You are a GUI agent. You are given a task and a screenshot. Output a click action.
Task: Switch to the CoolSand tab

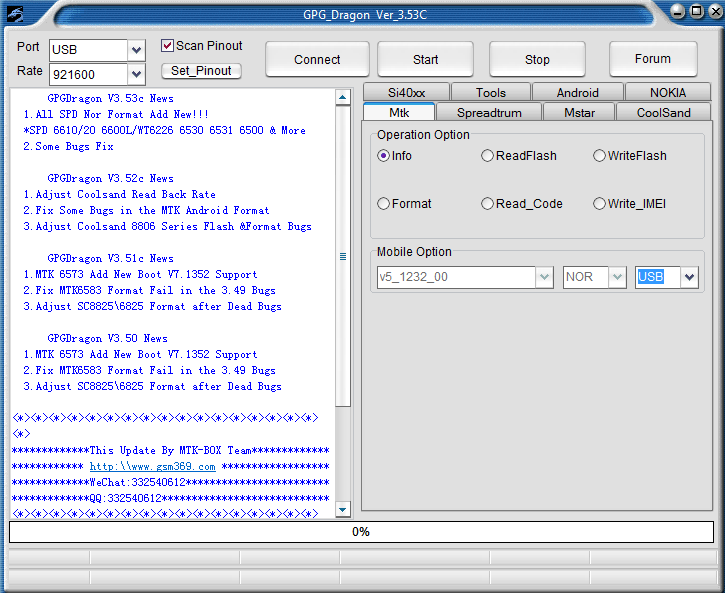coord(664,113)
